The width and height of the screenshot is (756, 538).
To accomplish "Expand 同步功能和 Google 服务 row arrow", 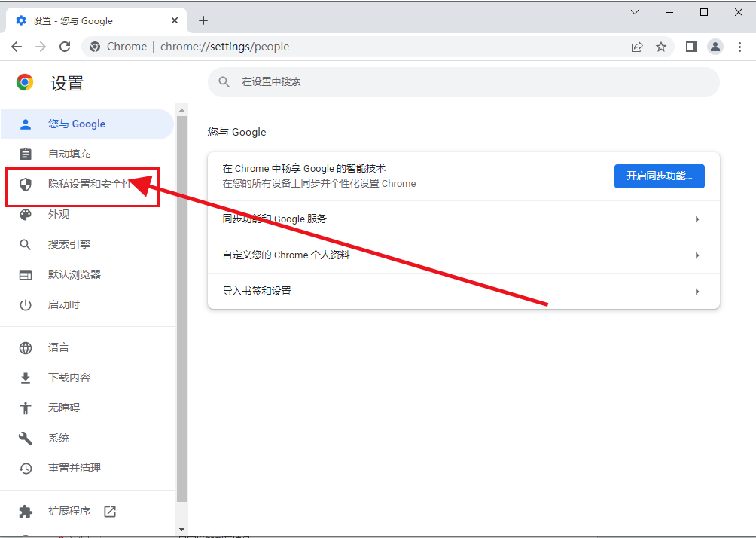I will pos(697,219).
